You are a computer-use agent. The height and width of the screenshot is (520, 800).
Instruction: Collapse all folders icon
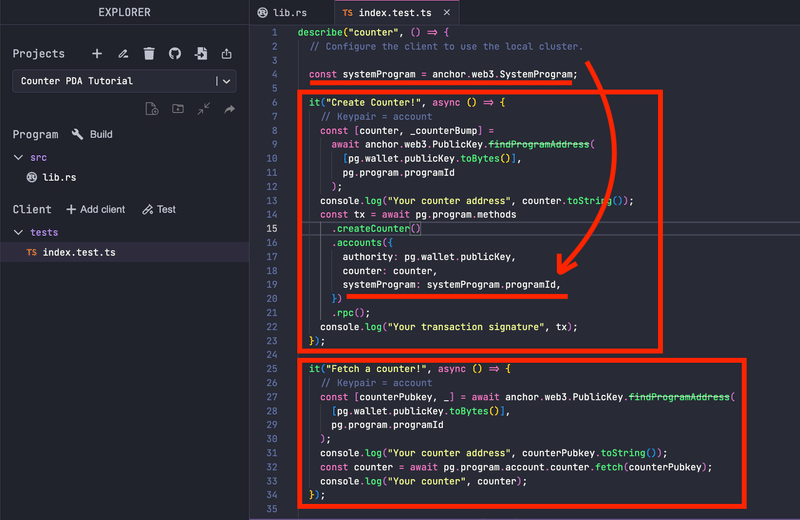click(x=204, y=109)
